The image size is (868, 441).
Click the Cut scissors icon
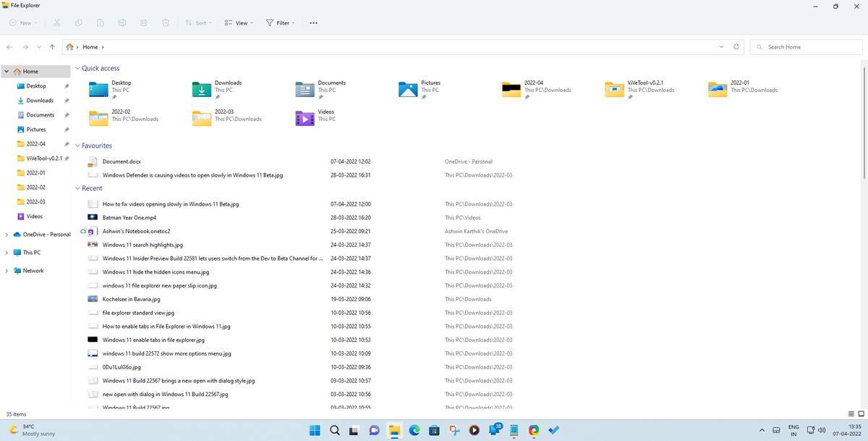[57, 23]
